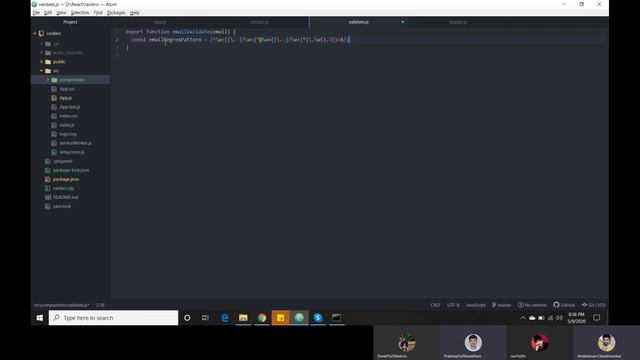Click the file icon beside App.css

pos(54,89)
